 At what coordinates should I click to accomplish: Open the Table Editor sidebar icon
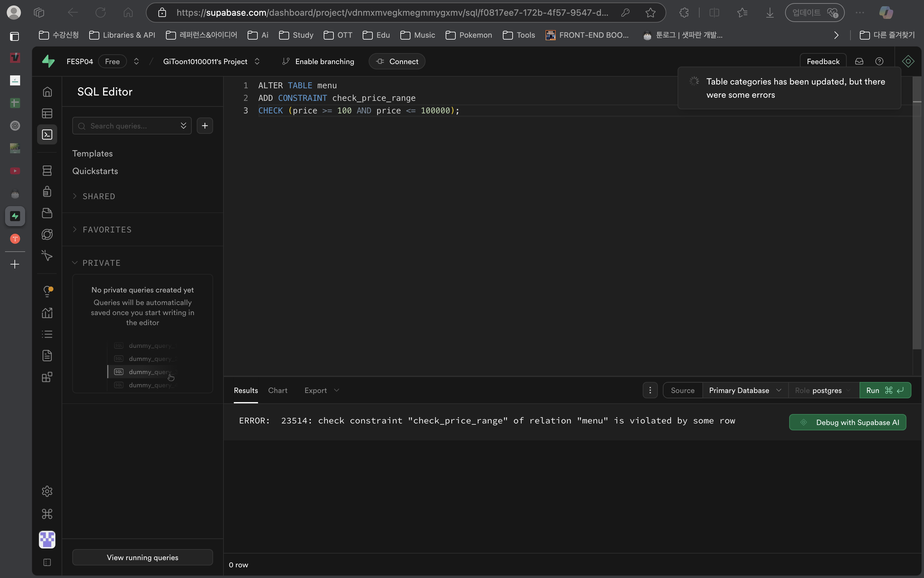point(47,113)
